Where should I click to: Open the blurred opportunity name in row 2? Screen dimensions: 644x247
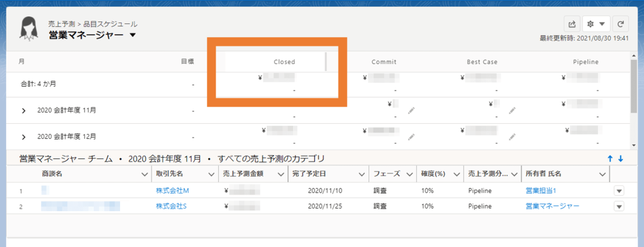click(x=80, y=206)
